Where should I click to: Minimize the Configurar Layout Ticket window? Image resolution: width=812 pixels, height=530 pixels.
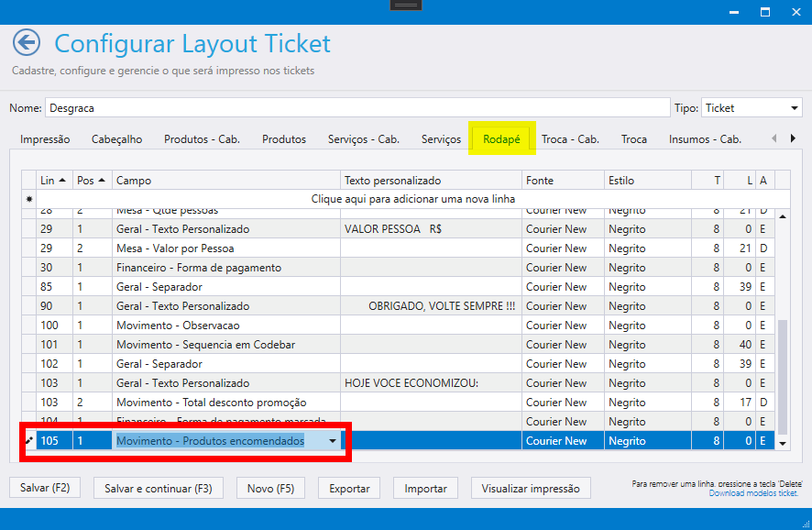pyautogui.click(x=734, y=12)
